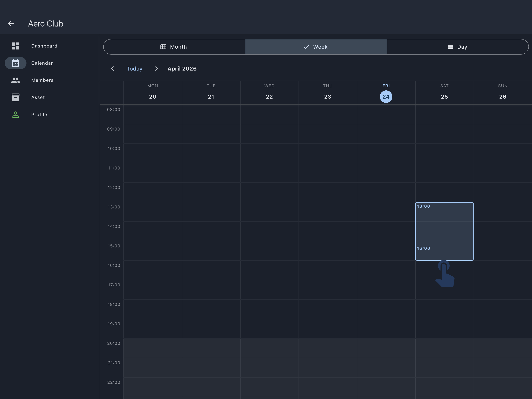Click the 09:00 time label
Screen dimensions: 532x399
(x=114, y=129)
